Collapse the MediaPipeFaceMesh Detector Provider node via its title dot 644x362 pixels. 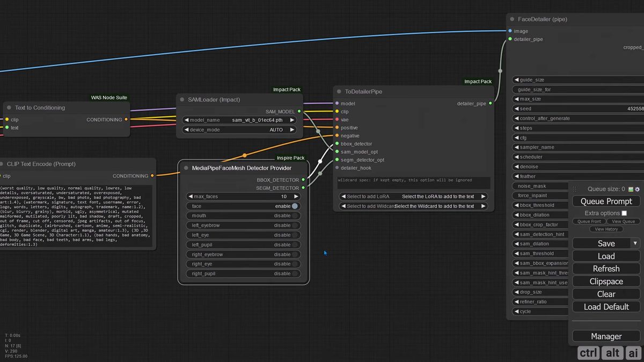pyautogui.click(x=186, y=168)
